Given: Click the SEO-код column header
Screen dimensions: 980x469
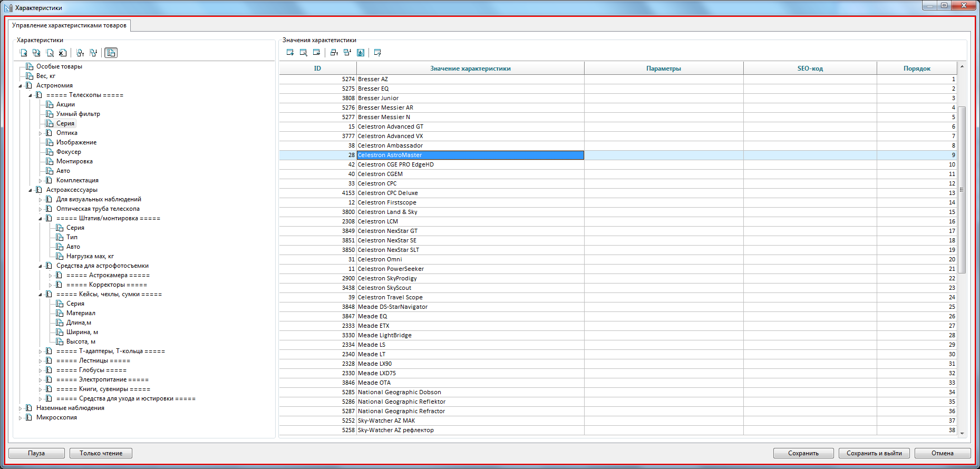Looking at the screenshot, I should point(810,69).
